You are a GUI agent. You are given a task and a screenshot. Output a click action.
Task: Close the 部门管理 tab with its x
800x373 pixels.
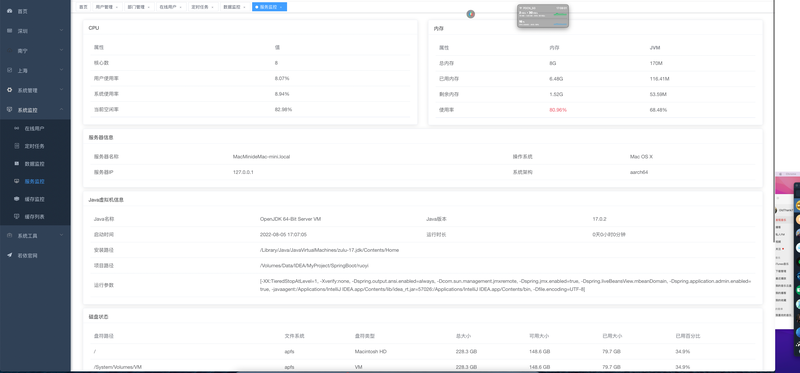(x=149, y=7)
